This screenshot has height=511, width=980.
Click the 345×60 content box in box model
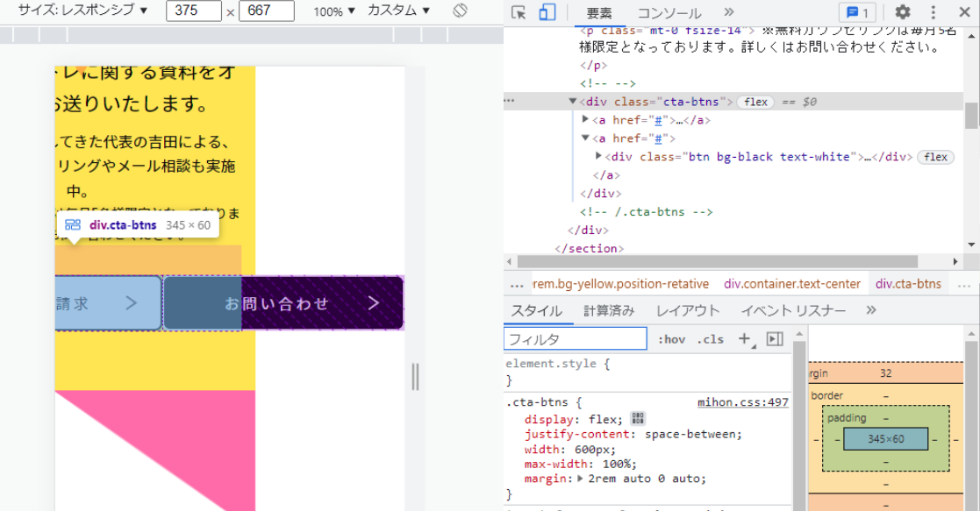[x=885, y=439]
